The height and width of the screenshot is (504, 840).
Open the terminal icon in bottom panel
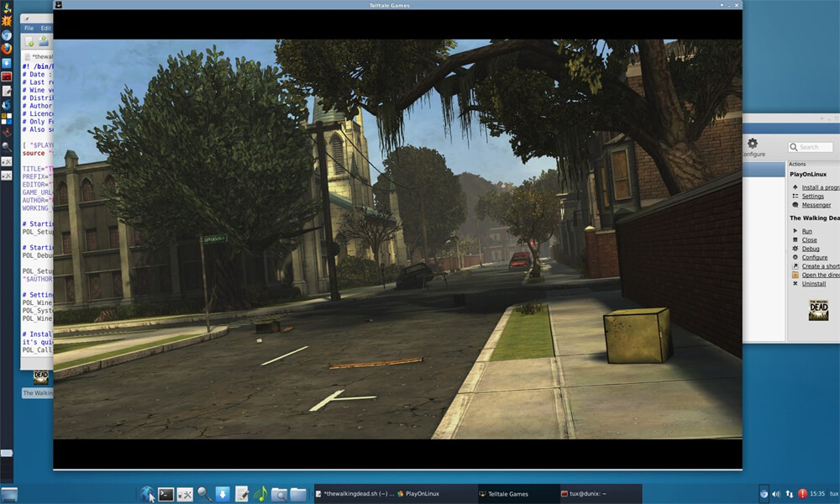[166, 494]
